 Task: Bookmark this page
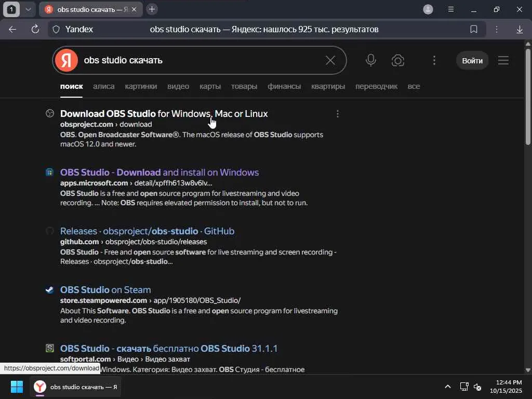(x=474, y=30)
